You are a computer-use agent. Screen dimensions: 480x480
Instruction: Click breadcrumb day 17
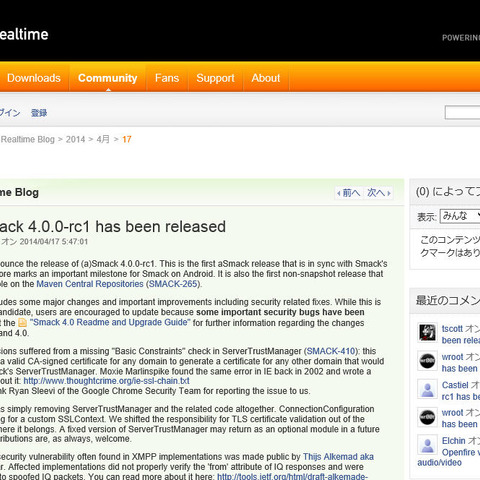(127, 139)
